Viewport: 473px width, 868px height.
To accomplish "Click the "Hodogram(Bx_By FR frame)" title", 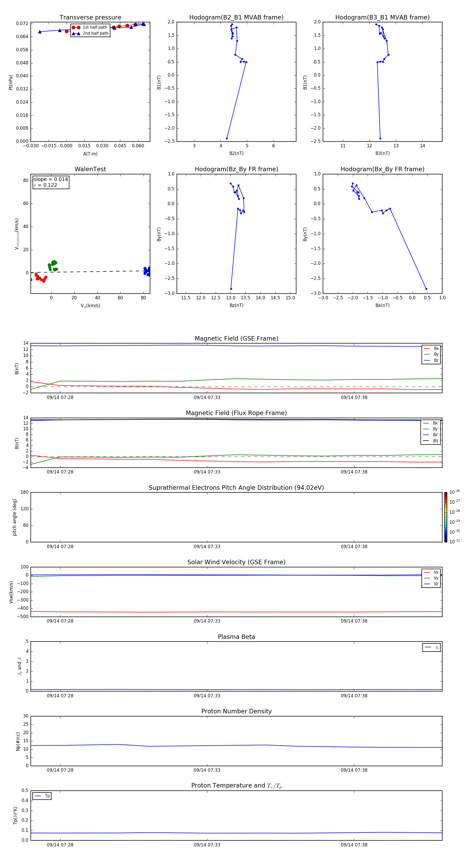I will 382,169.
